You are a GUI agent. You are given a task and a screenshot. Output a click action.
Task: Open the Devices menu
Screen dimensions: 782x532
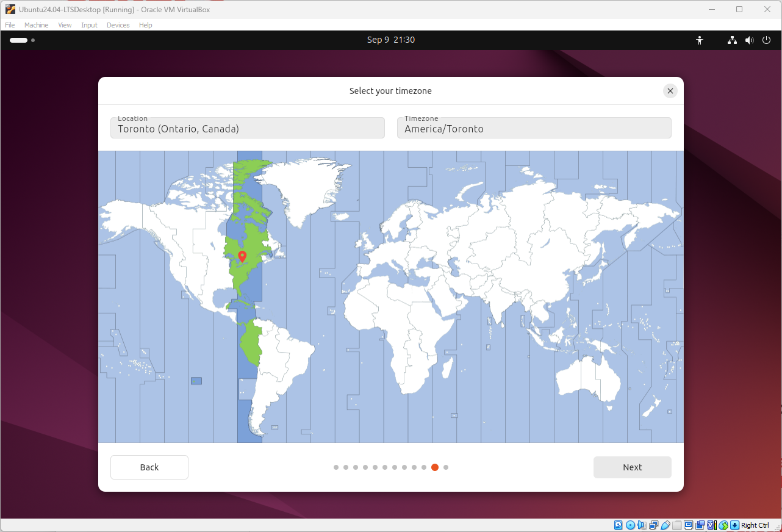pos(118,25)
